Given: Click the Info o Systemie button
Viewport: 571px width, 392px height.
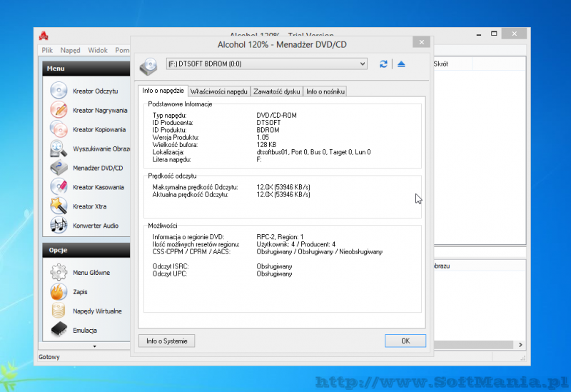Looking at the screenshot, I should coord(167,341).
